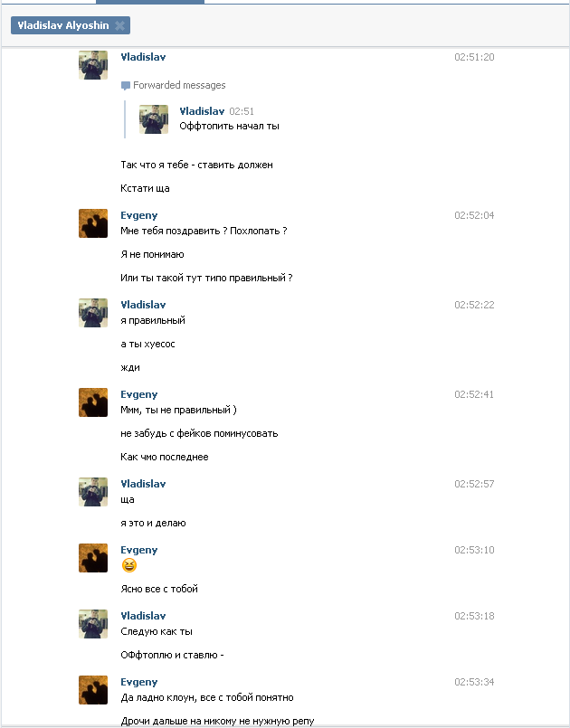Open Evgeny's avatar at 02:52:04 message
This screenshot has width=570, height=728.
(x=93, y=223)
